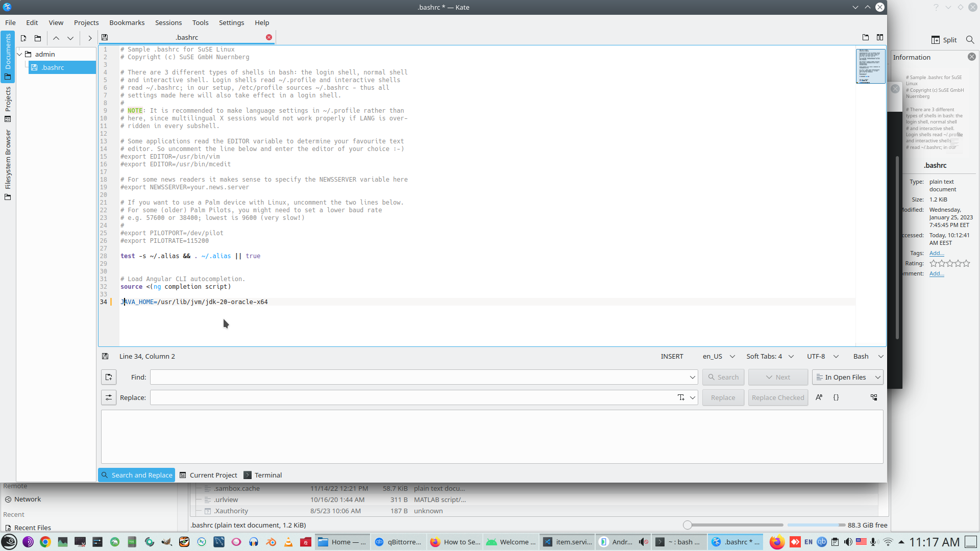Toggle match case option (A icon)

(x=819, y=397)
